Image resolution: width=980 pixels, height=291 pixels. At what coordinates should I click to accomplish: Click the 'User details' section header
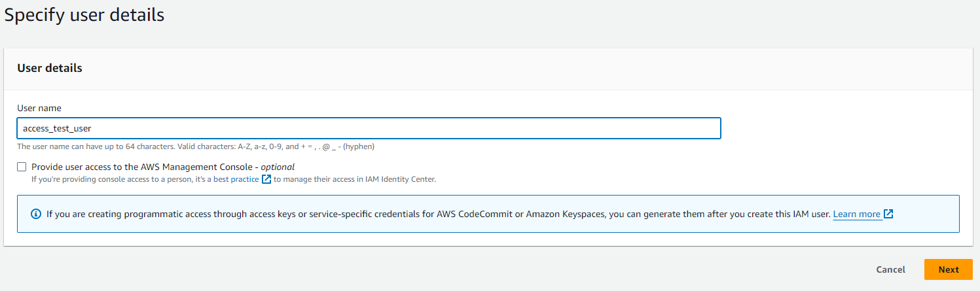50,68
